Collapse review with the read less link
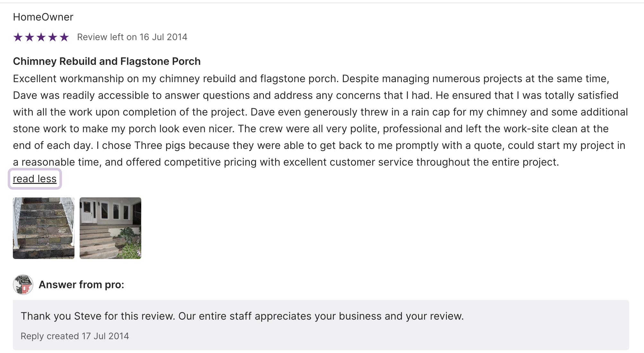 point(35,179)
